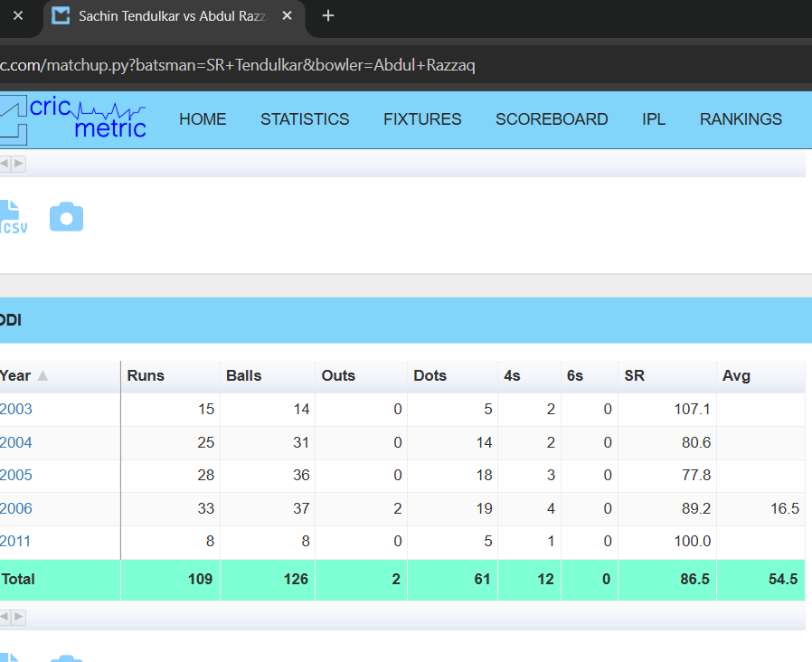This screenshot has width=812, height=662.
Task: Close the partially hidden left tab
Action: point(18,16)
